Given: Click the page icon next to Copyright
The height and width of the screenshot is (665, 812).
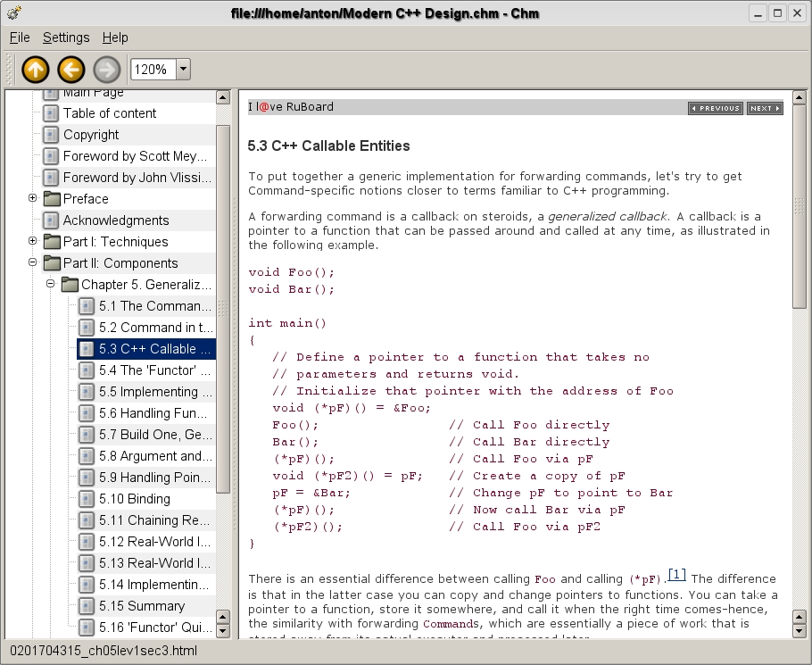Looking at the screenshot, I should pos(51,135).
